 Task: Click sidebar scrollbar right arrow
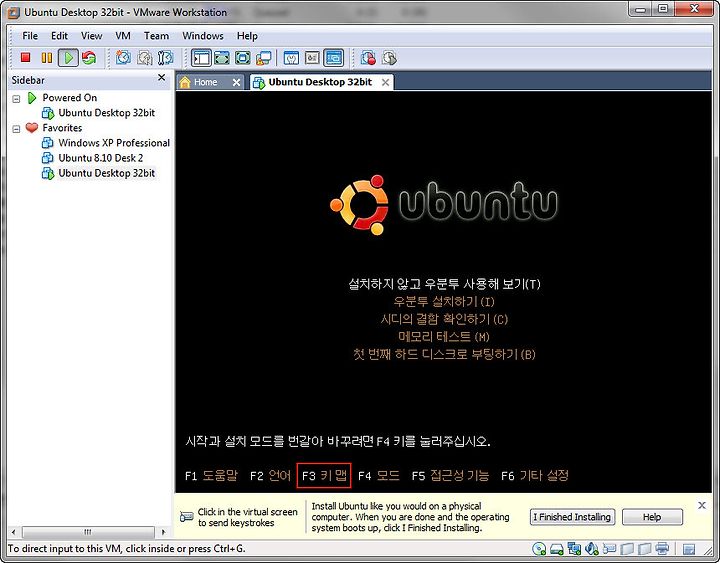tap(163, 532)
